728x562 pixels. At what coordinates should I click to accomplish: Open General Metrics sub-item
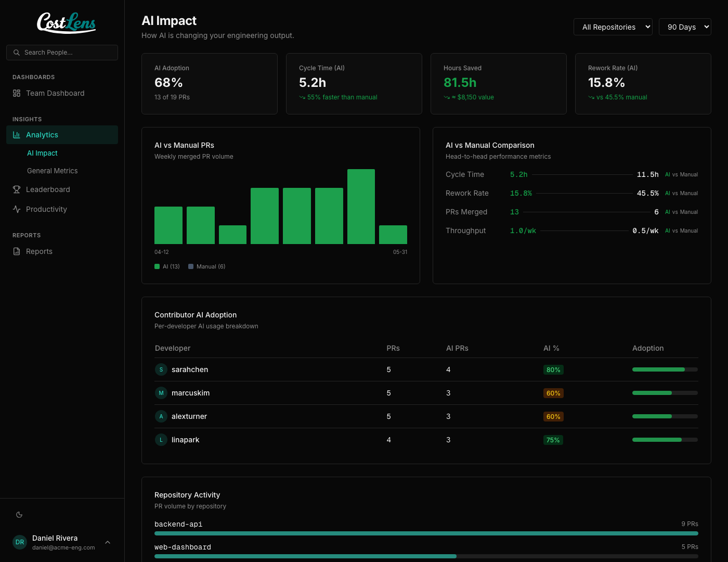pos(53,171)
